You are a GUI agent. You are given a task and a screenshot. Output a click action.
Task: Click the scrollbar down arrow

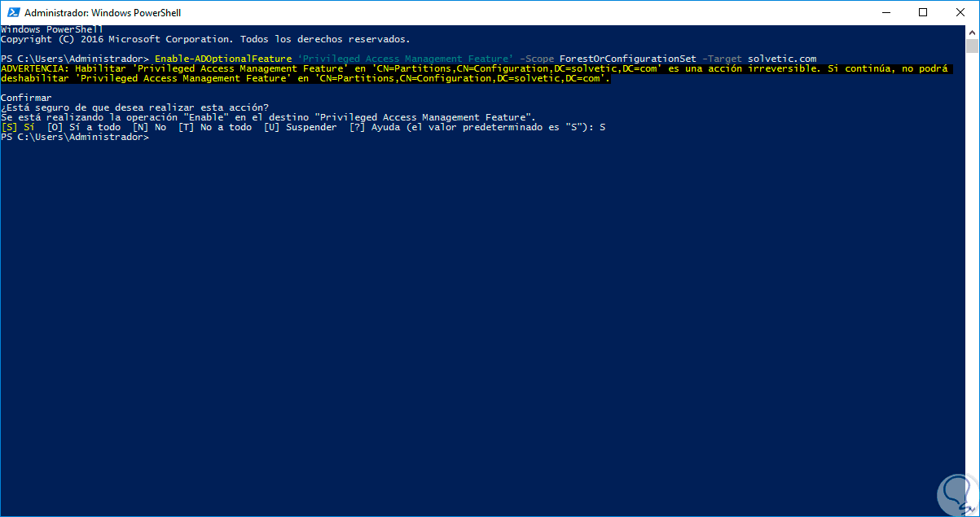pyautogui.click(x=972, y=510)
